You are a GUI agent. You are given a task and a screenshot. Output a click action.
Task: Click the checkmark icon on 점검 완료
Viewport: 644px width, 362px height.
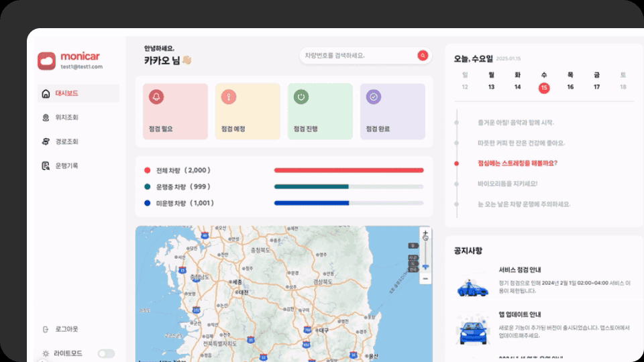tap(374, 97)
